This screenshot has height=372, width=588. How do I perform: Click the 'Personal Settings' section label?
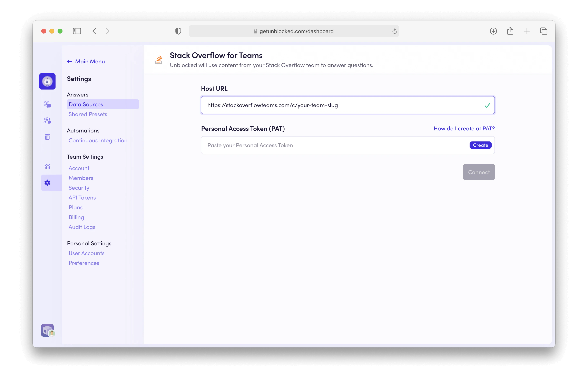(x=89, y=243)
